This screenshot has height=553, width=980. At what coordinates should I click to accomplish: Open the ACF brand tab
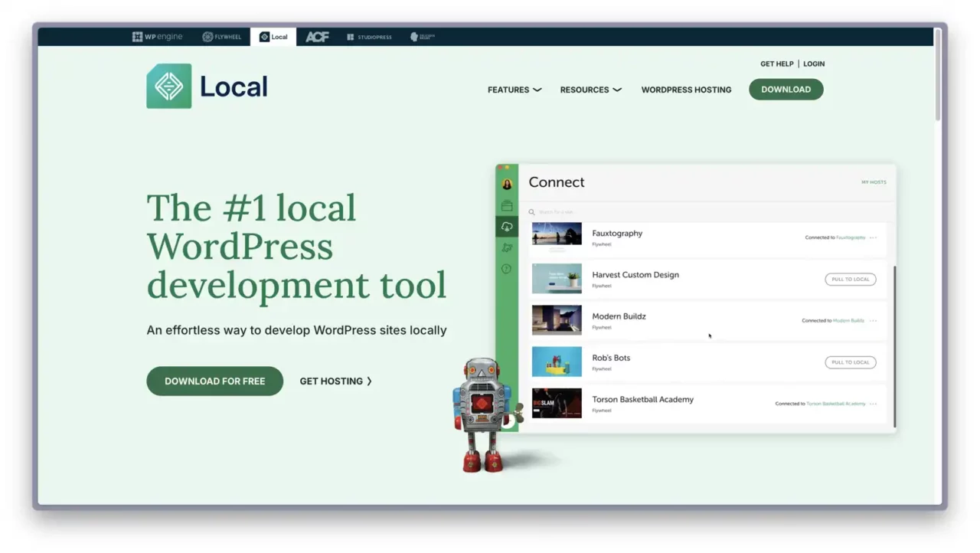[317, 37]
